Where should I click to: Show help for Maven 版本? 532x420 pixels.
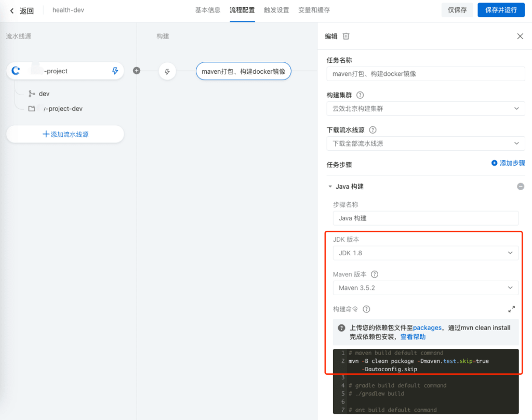click(x=375, y=274)
